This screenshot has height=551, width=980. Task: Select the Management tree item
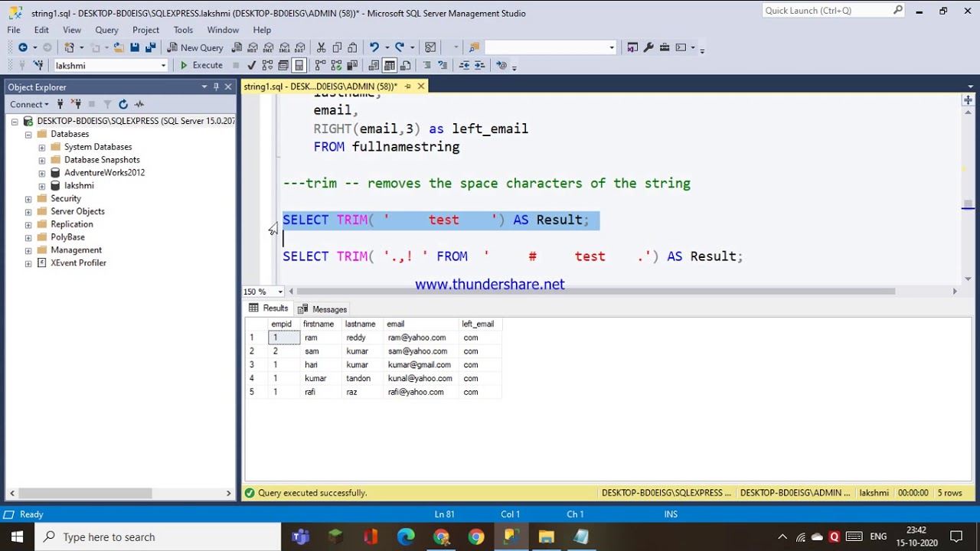(76, 249)
